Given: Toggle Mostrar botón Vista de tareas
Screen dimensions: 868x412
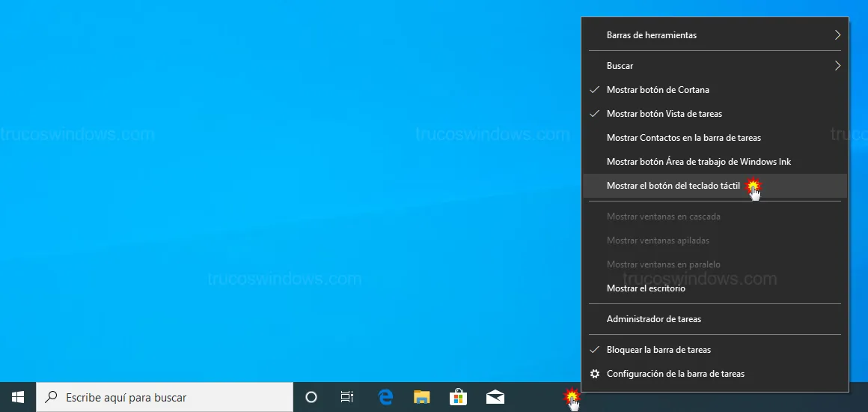Looking at the screenshot, I should point(664,114).
